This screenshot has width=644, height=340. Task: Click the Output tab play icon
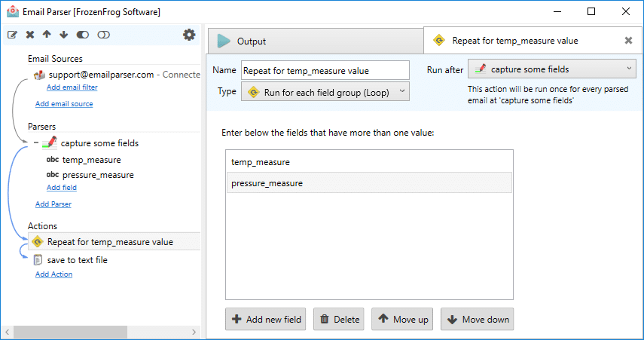(224, 41)
